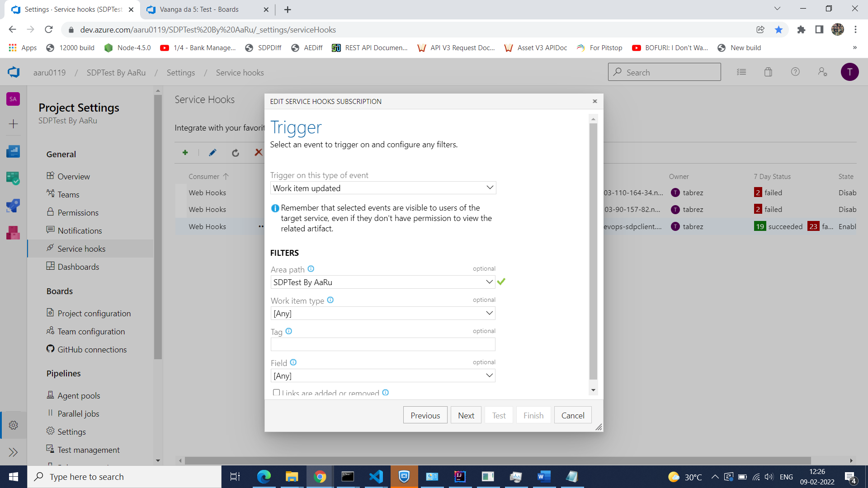The width and height of the screenshot is (868, 488).
Task: Click the refresh subscriptions icon
Action: pos(236,153)
